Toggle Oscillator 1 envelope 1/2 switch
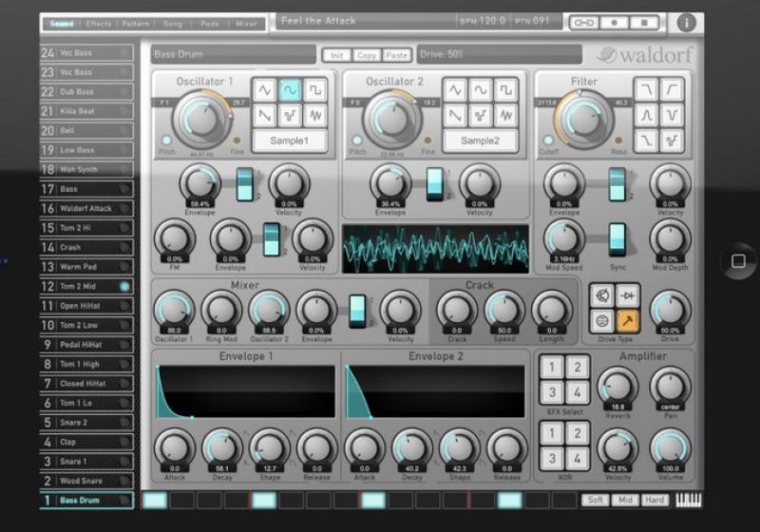 tap(245, 182)
